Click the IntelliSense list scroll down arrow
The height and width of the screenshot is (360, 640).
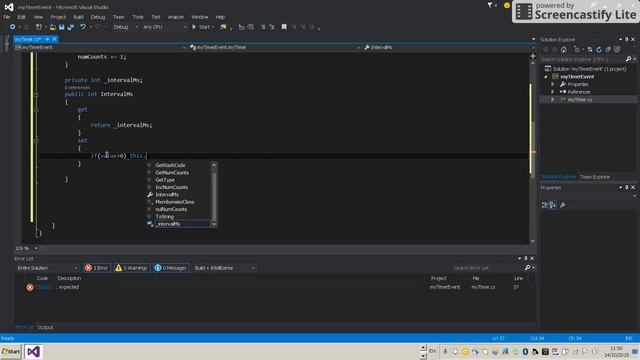point(214,224)
